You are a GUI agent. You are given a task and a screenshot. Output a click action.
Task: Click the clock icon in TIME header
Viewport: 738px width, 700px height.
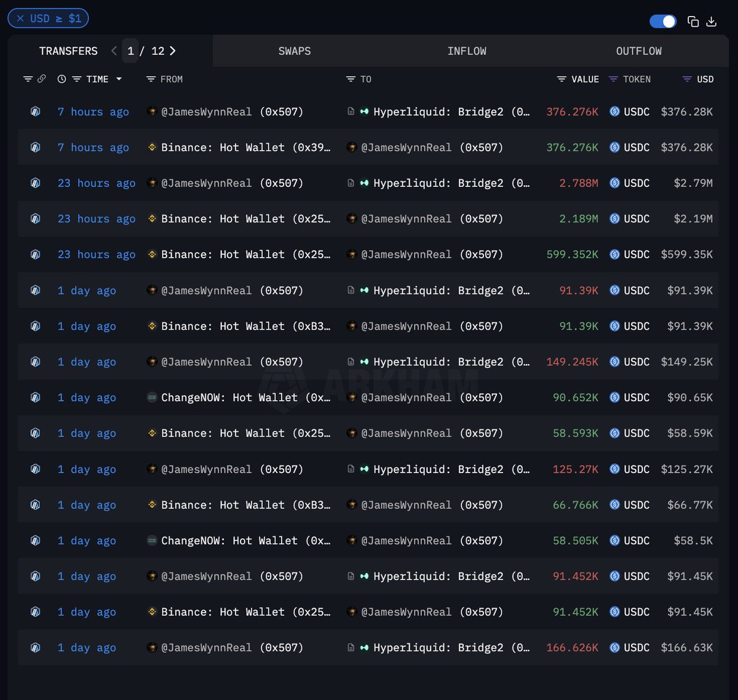coord(61,79)
